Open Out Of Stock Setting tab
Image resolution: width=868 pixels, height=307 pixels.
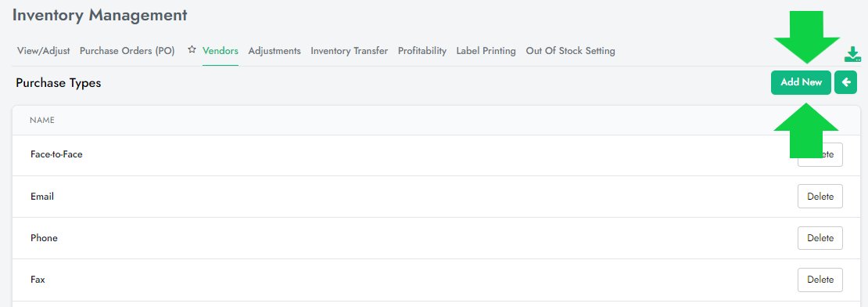click(x=570, y=51)
